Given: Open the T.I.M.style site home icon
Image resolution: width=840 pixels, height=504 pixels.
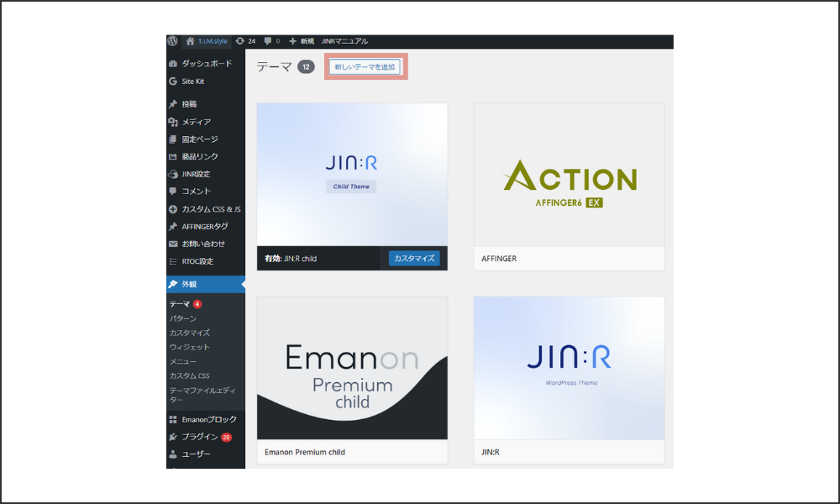Looking at the screenshot, I should (190, 41).
